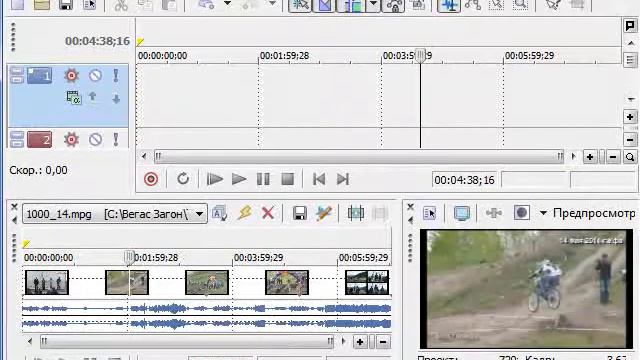Click magnifier zoom tool beside timeline scrollbar
The width and height of the screenshot is (640, 360).
pyautogui.click(x=630, y=157)
